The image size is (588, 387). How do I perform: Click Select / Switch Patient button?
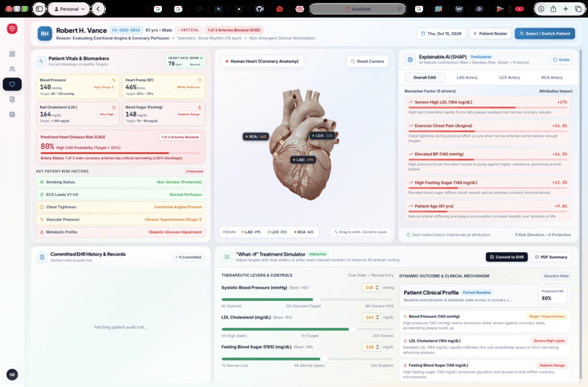[544, 34]
